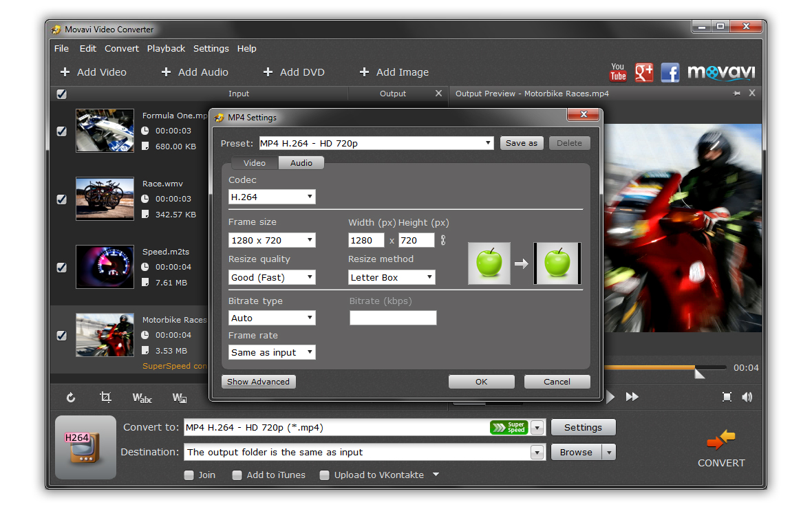Confirm MP4 Settings with OK
This screenshot has height=509, width=812.
[481, 382]
